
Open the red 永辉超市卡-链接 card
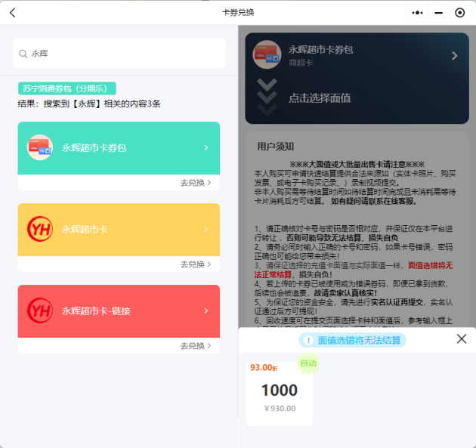tap(119, 311)
